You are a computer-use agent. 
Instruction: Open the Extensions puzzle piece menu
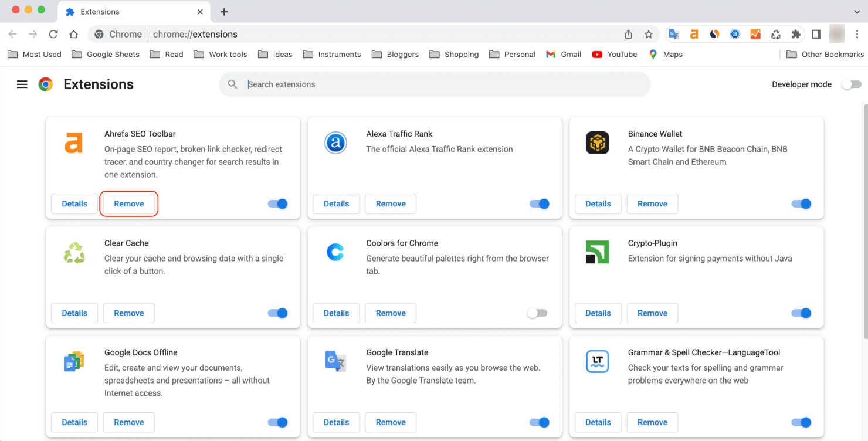pos(796,35)
